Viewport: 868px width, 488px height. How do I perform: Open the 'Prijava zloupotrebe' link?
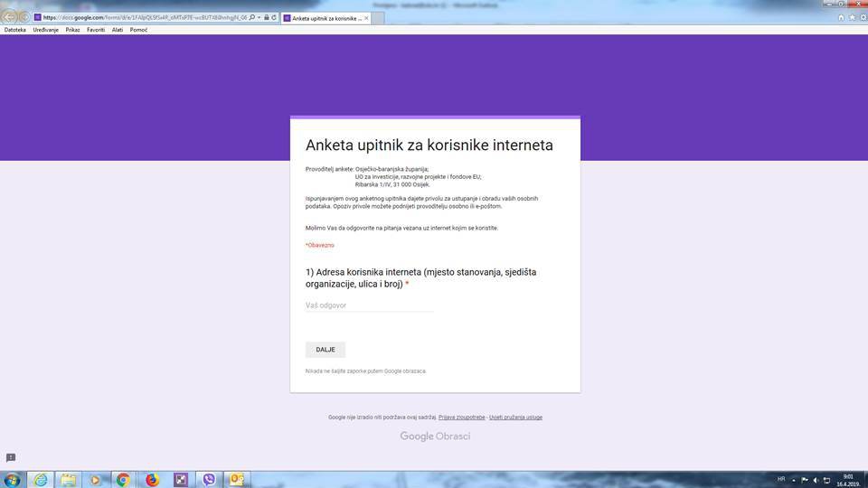click(x=462, y=418)
